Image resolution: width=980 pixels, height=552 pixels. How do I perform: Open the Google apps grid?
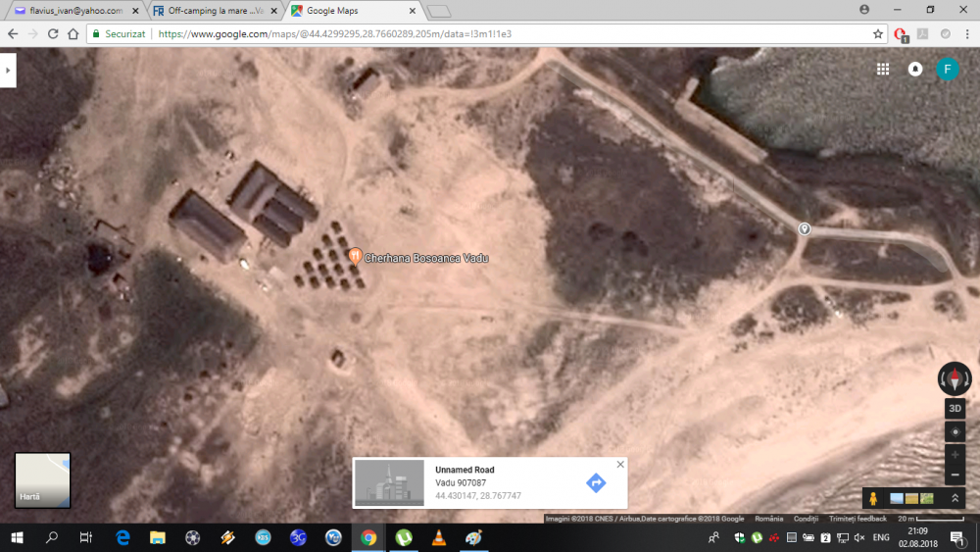click(883, 70)
